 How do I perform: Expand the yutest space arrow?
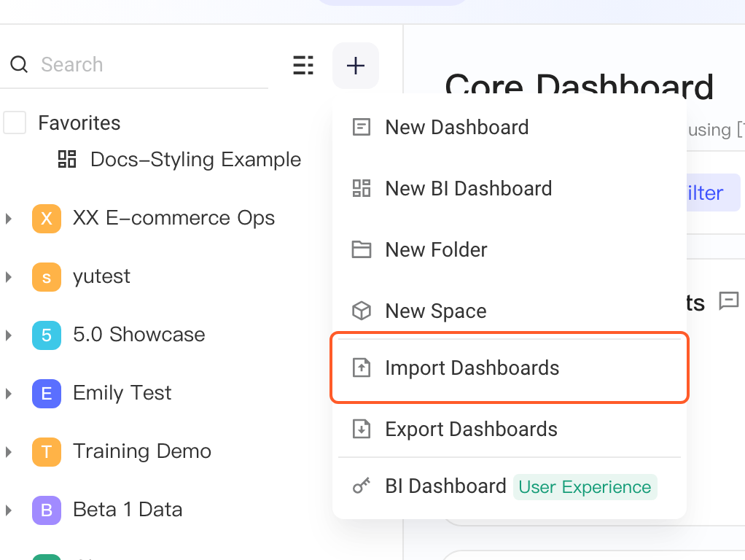point(9,277)
